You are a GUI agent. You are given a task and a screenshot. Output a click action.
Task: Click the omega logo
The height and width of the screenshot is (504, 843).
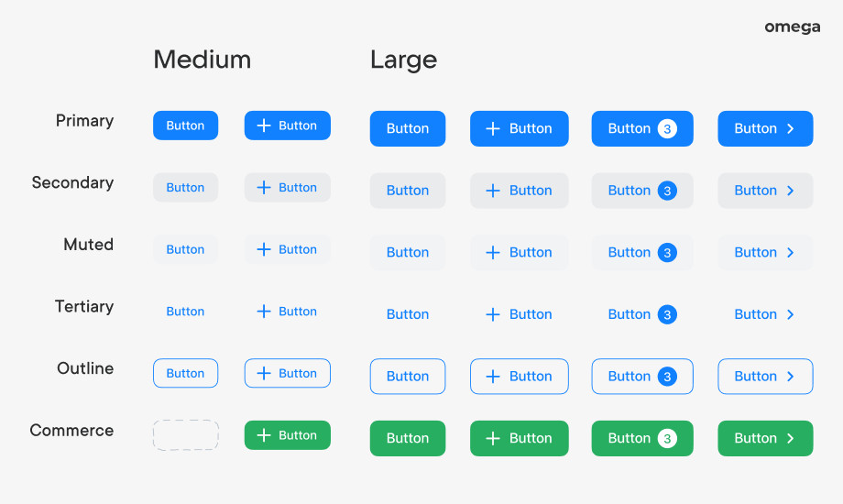pos(793,27)
